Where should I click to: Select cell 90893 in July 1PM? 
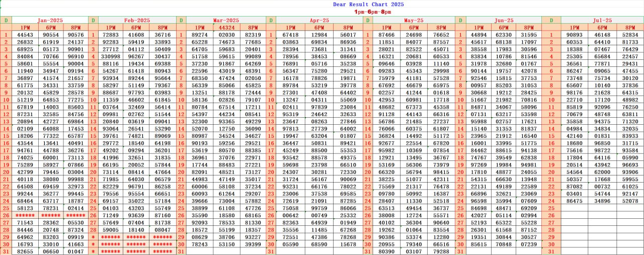point(575,35)
